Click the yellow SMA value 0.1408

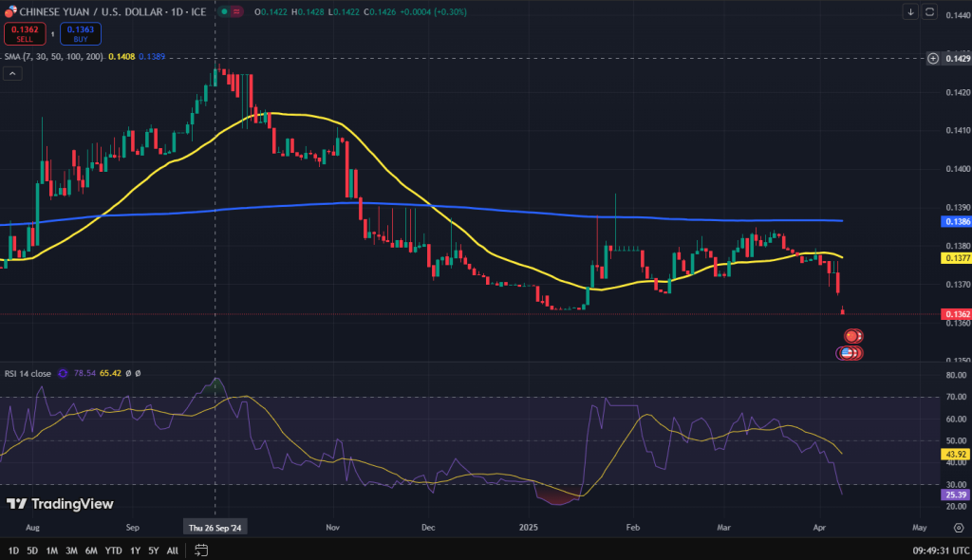pyautogui.click(x=121, y=56)
